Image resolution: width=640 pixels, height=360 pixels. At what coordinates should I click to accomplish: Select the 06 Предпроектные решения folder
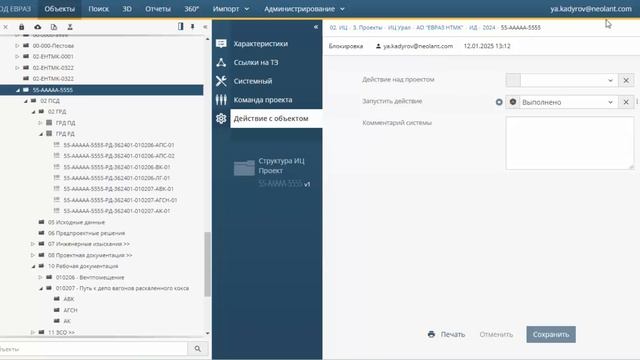click(x=86, y=233)
